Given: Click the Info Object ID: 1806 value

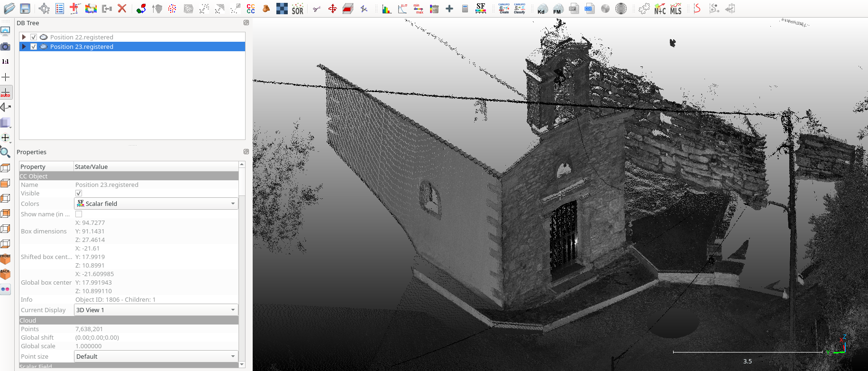Looking at the screenshot, I should pyautogui.click(x=115, y=299).
